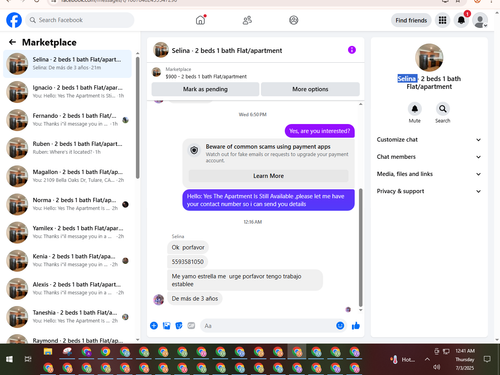Click the conversation list scrollbar
This screenshot has height=375, width=500.
click(137, 117)
